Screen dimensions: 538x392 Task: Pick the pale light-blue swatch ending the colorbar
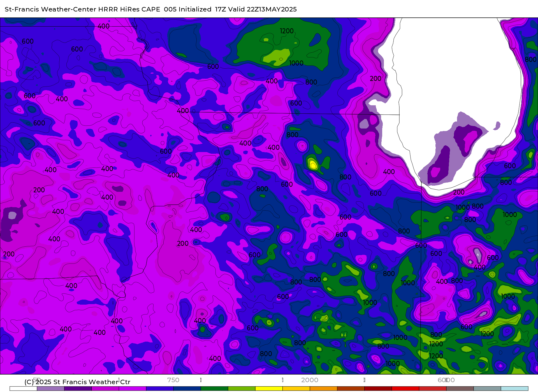pyautogui.click(x=514, y=389)
